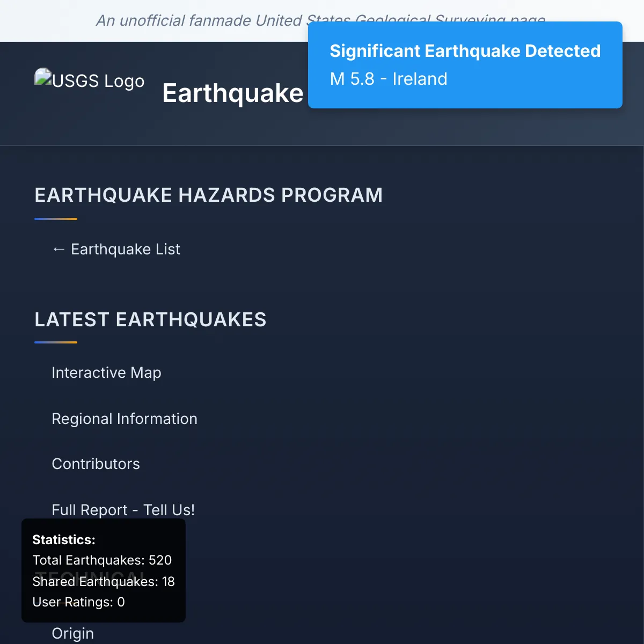644x644 pixels.
Task: Go to the Contributors page
Action: 96,464
